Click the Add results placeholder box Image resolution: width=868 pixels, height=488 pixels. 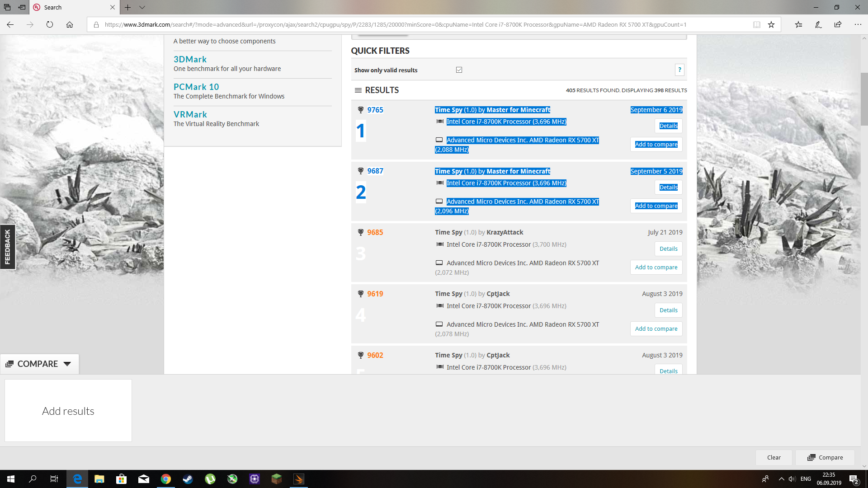(68, 410)
